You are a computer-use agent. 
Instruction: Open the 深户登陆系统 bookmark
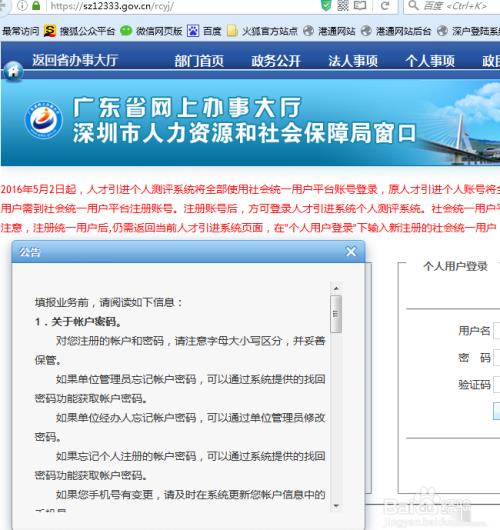point(468,31)
